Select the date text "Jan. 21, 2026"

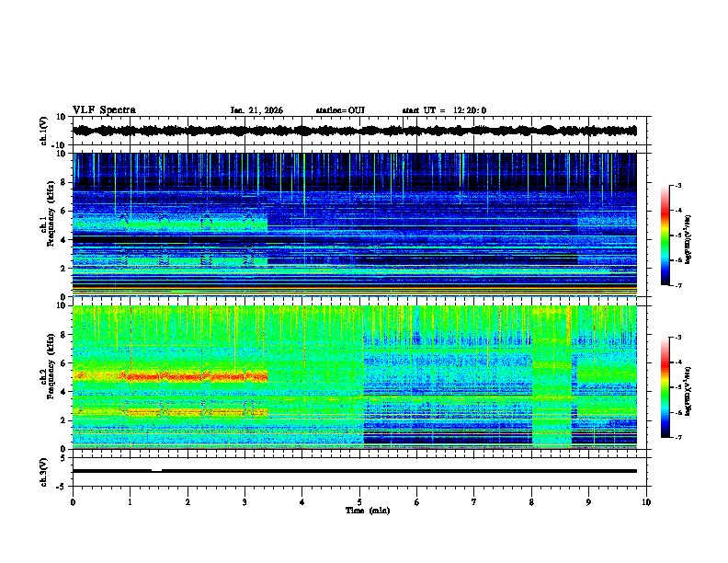256,110
